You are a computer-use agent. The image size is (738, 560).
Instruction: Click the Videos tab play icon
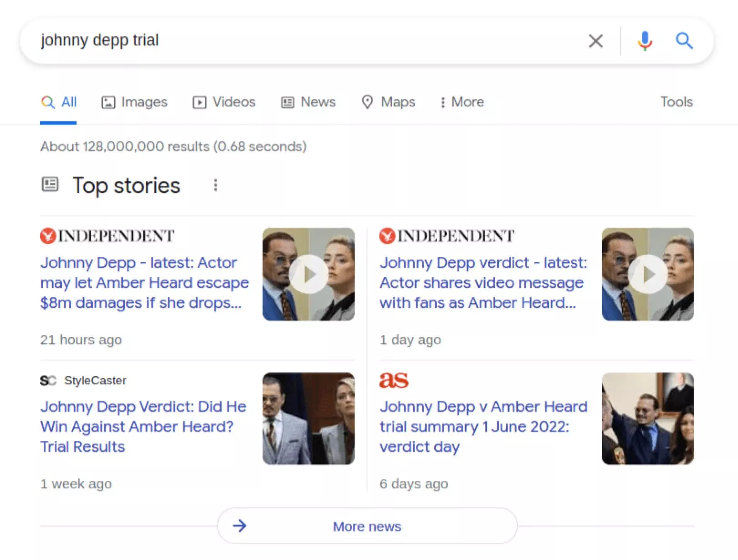(199, 102)
